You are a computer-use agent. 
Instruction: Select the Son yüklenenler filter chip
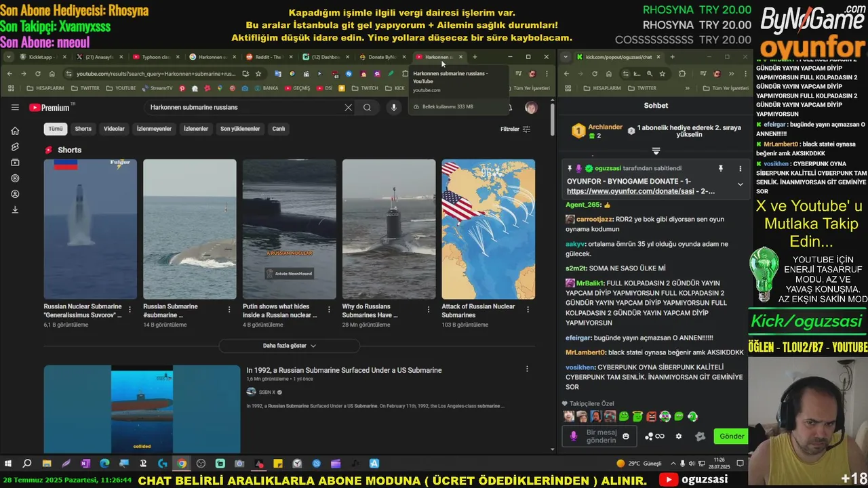click(x=240, y=129)
